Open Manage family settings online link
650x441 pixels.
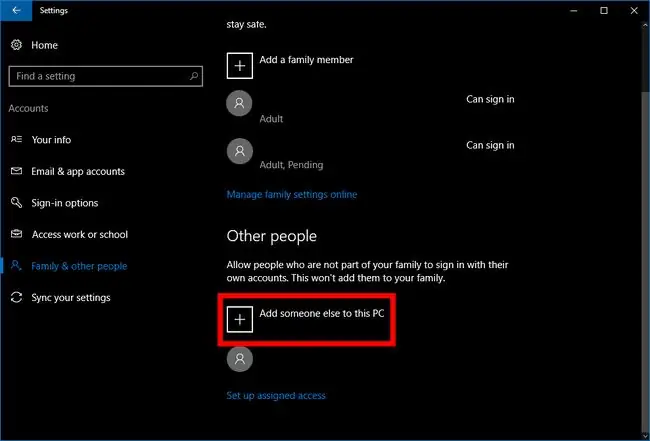292,194
